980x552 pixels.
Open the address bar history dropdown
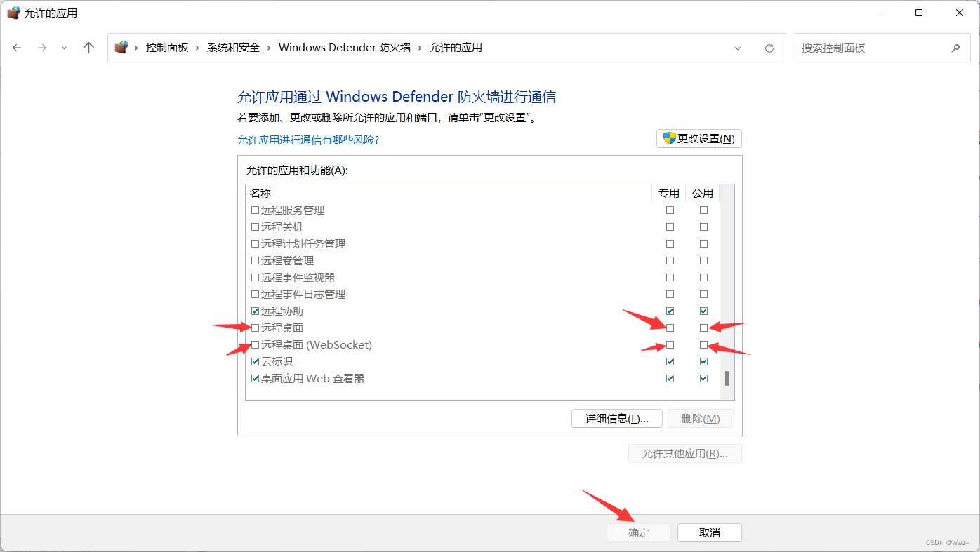tap(738, 48)
